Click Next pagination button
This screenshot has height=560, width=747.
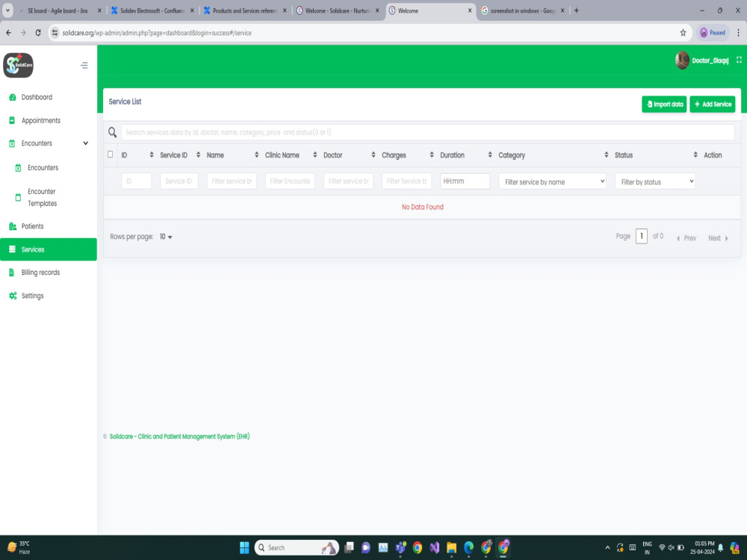click(x=719, y=238)
